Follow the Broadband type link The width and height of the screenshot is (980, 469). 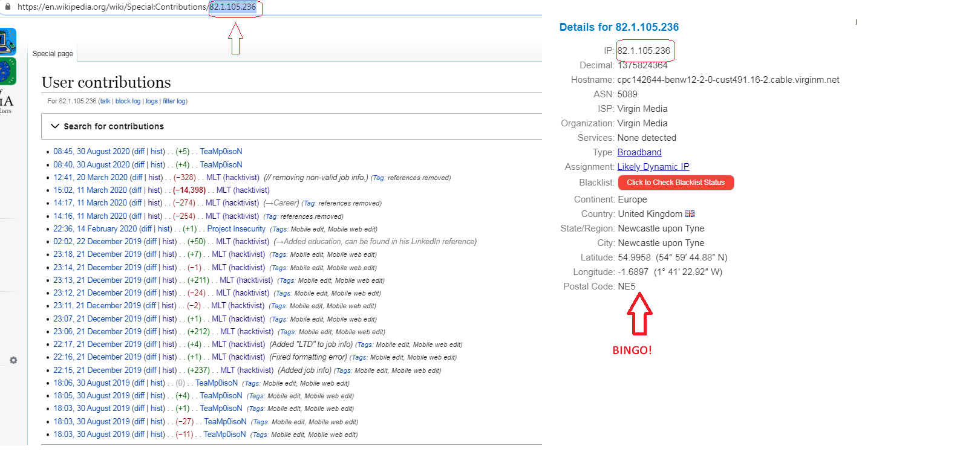639,152
